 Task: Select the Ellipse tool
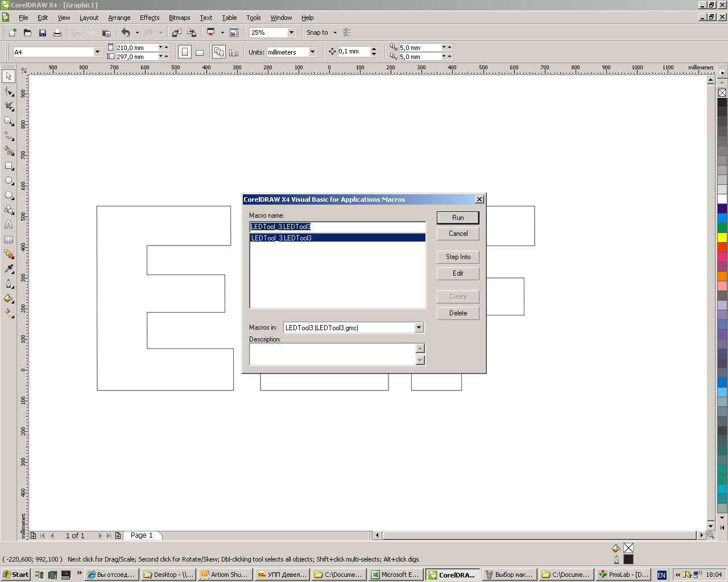(9, 180)
